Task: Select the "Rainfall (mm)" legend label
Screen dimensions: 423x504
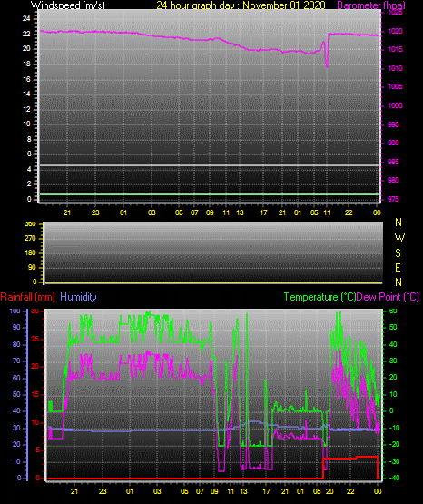Action: click(x=27, y=297)
